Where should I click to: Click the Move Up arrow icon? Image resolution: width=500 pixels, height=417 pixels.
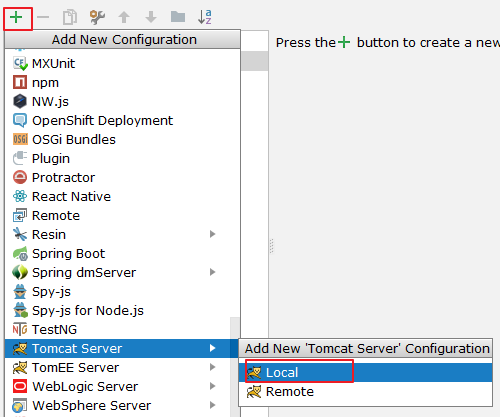click(124, 17)
